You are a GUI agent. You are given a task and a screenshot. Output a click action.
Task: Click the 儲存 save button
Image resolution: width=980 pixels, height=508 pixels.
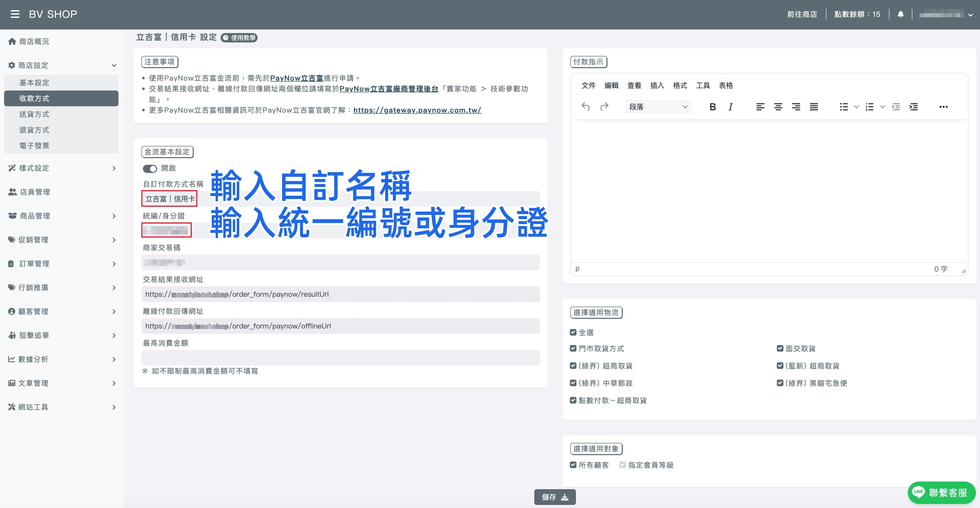click(x=555, y=497)
